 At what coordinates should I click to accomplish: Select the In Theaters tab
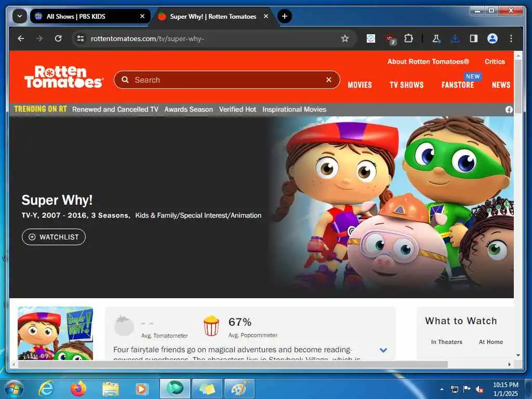tap(446, 342)
